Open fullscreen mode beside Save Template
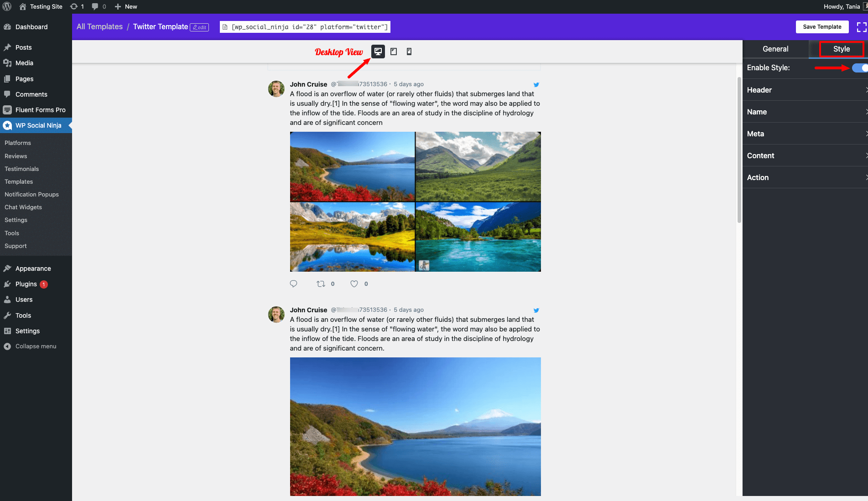Screen dimensions: 868x501 [862, 26]
